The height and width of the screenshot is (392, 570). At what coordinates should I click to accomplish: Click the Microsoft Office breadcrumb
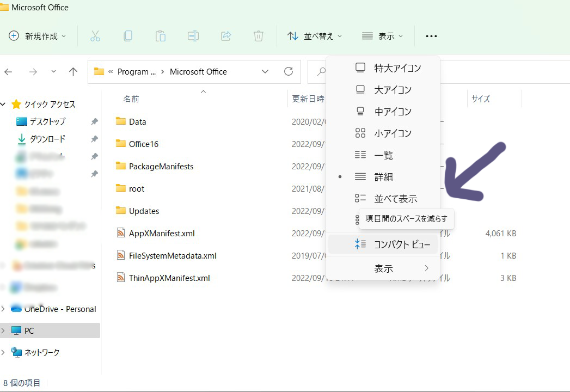pos(199,72)
